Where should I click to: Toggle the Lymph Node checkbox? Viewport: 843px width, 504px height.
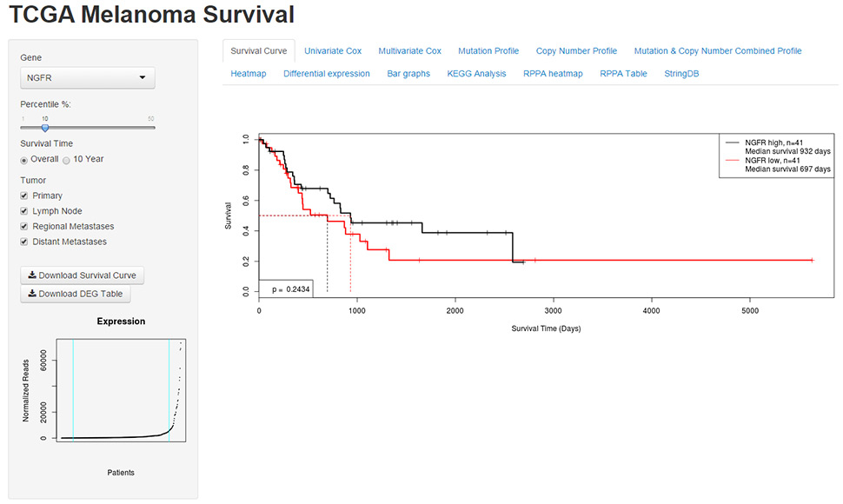pos(24,211)
